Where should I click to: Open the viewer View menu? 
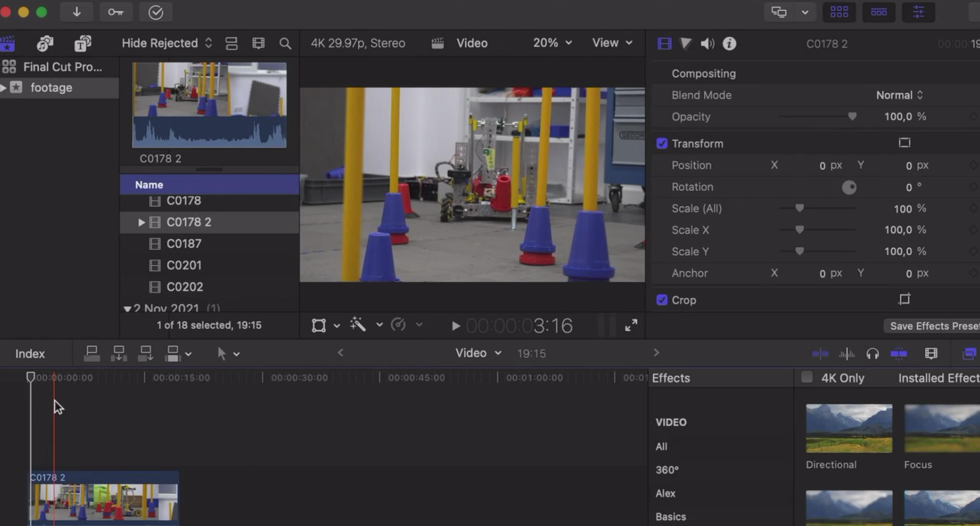click(x=612, y=43)
